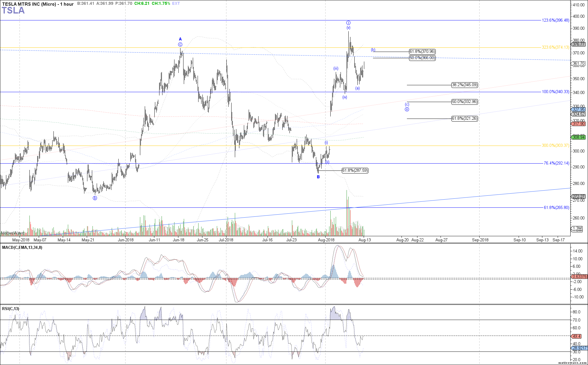
Task: Click the 'Jul-2018' date on time axis
Action: click(x=226, y=240)
